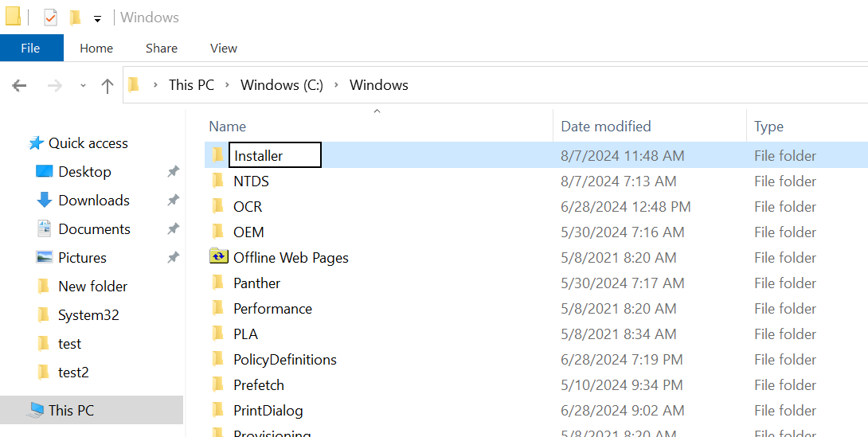
Task: Click the OCR folder icon
Action: pos(218,206)
